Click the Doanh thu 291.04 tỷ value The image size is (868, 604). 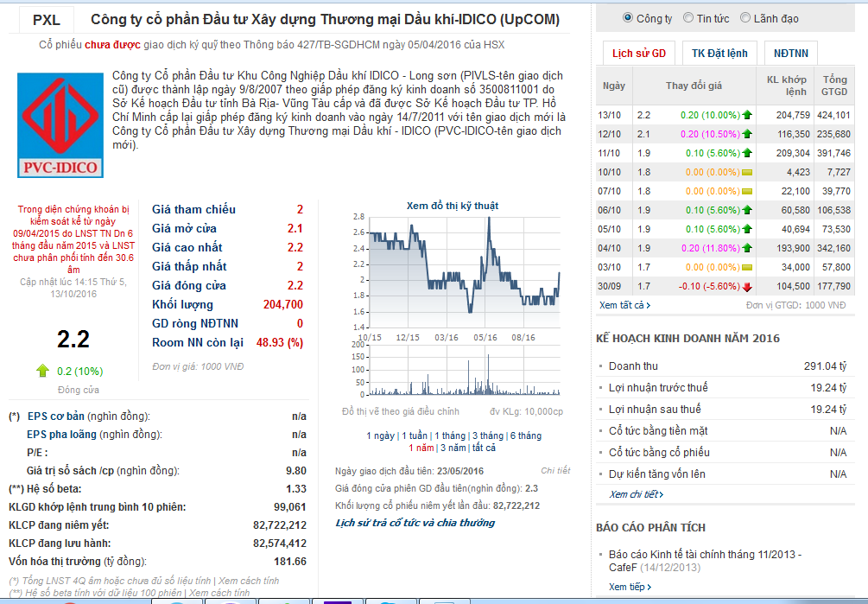[x=825, y=366]
